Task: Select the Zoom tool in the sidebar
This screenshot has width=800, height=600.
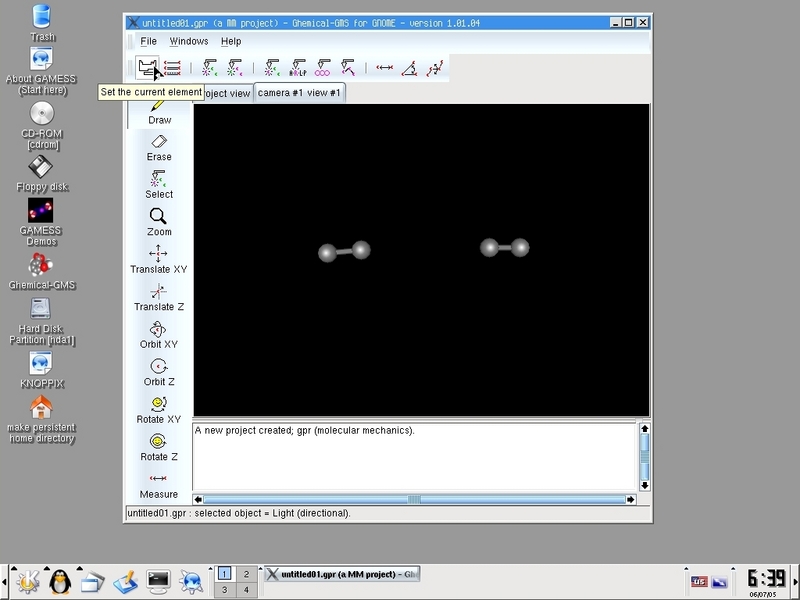Action: pos(159,221)
